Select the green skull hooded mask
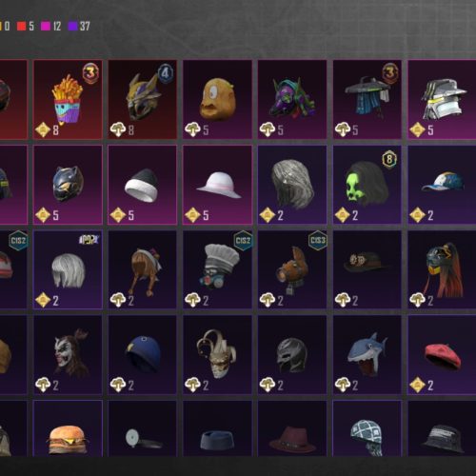476x476 pixels. pyautogui.click(x=367, y=185)
